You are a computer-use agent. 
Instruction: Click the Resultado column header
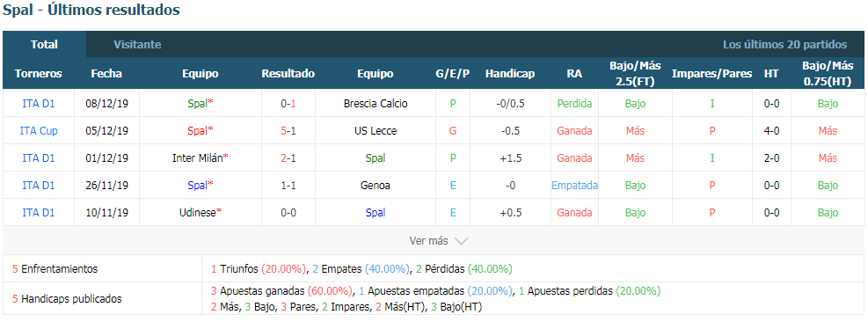point(288,74)
